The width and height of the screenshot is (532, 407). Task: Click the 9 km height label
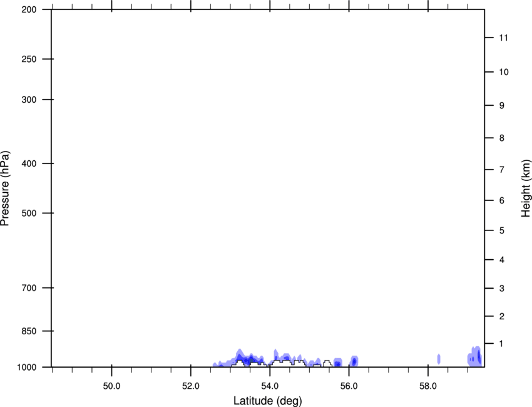tap(502, 106)
